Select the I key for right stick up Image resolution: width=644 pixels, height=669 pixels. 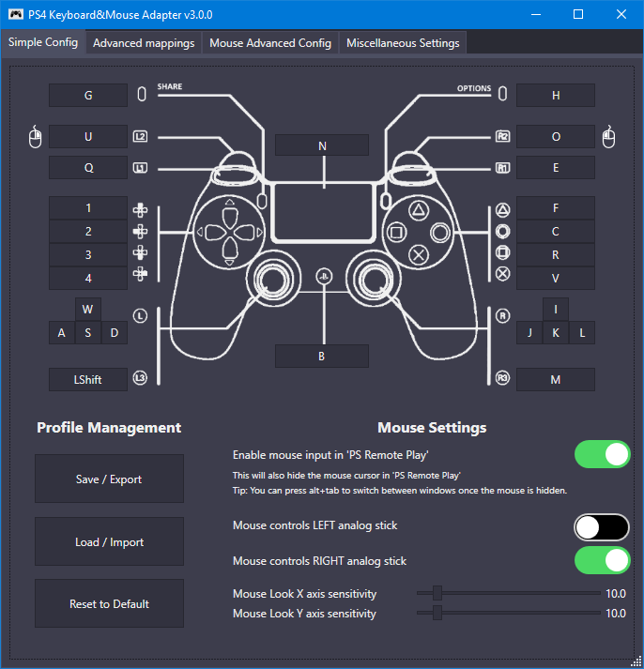[556, 310]
